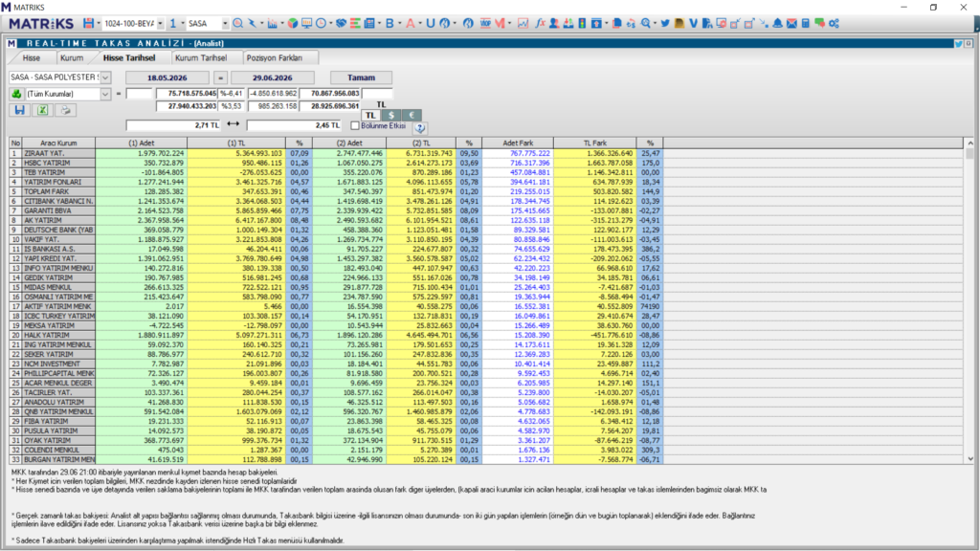
Task: Switch to the Hisse tab
Action: click(x=32, y=57)
